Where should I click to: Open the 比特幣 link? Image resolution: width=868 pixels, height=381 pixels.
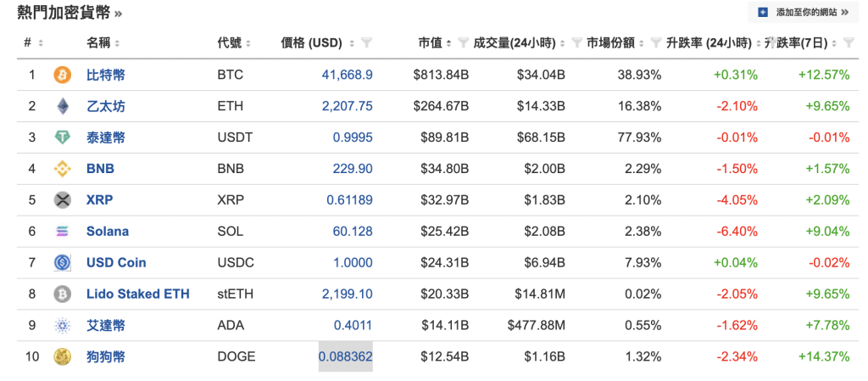pyautogui.click(x=106, y=75)
